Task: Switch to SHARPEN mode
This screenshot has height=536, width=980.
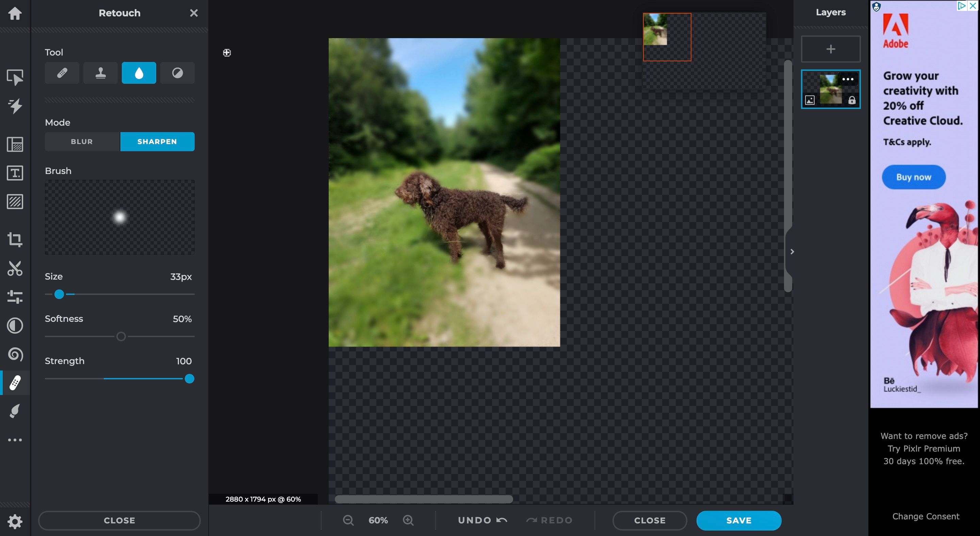Action: click(157, 141)
